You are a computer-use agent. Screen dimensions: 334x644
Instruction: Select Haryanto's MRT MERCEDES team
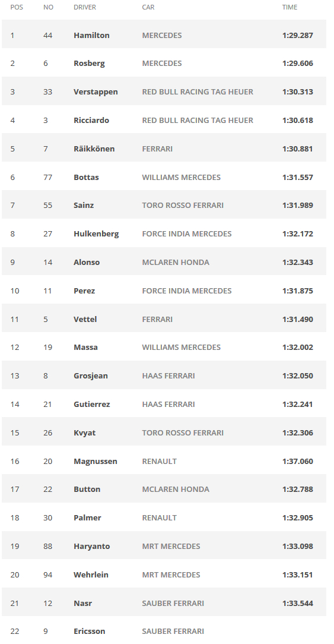(171, 546)
